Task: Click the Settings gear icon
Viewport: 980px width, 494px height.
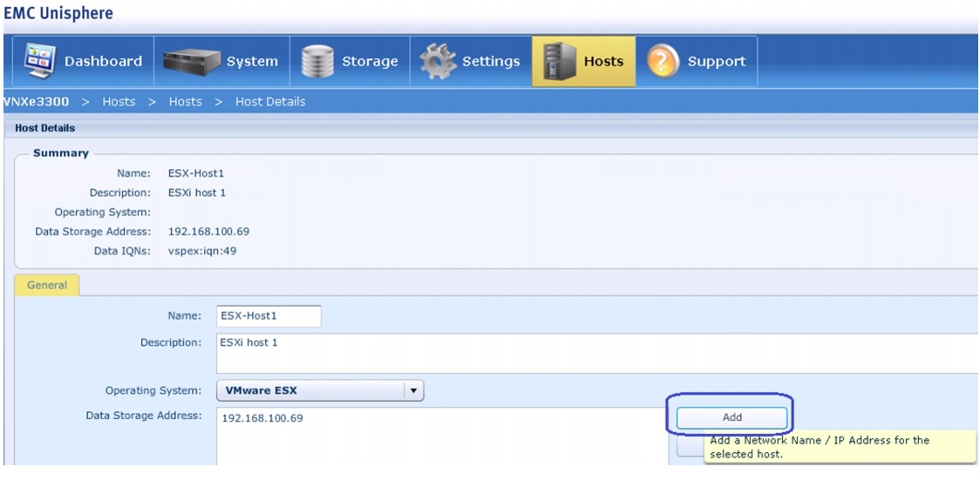Action: [x=439, y=61]
